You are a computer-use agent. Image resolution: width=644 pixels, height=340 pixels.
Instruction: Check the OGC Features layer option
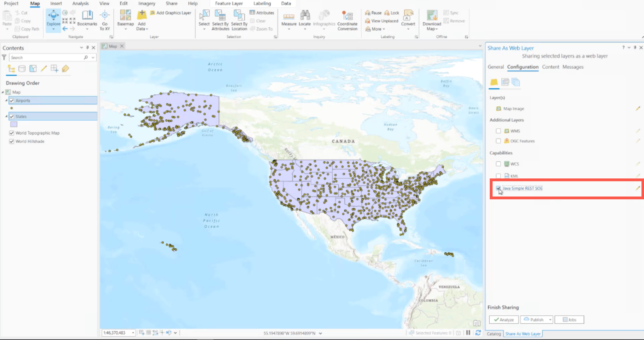click(x=498, y=141)
